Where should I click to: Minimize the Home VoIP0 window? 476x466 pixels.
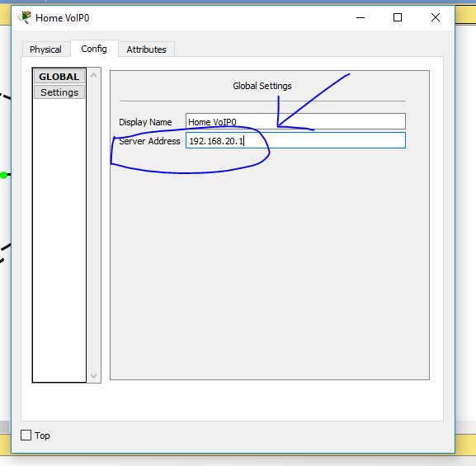click(361, 17)
